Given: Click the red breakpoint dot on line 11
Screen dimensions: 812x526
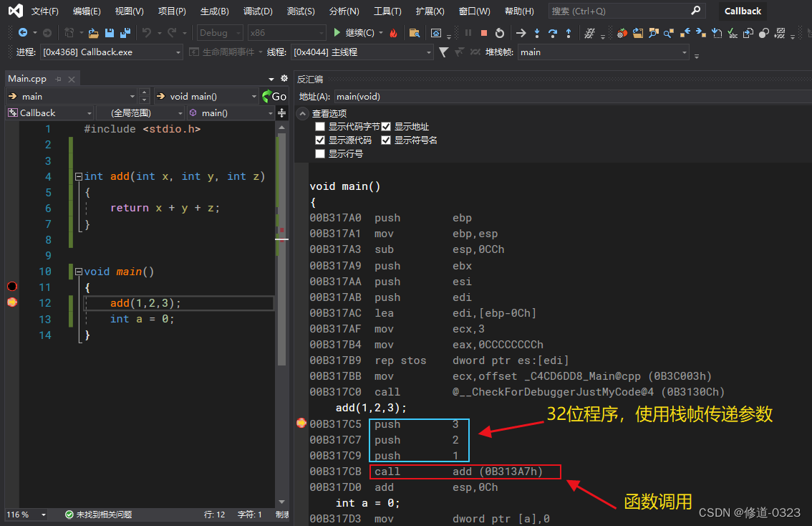Looking at the screenshot, I should pos(11,287).
